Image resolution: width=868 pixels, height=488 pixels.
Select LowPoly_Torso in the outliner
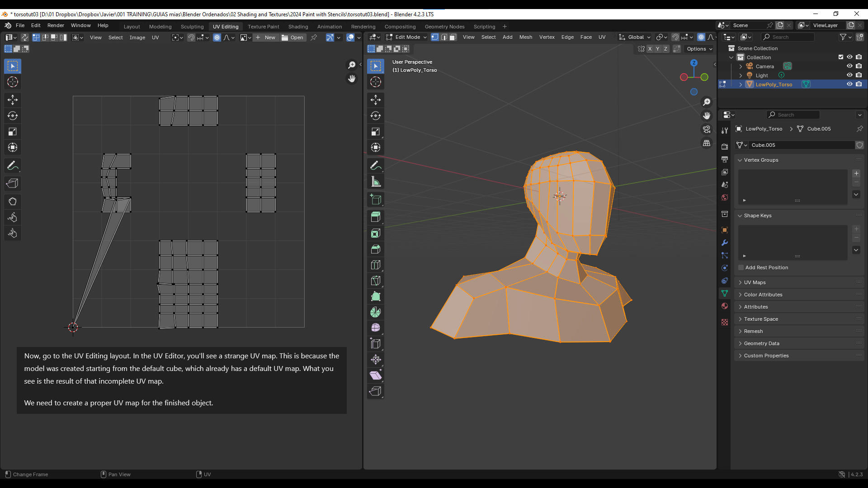point(774,84)
